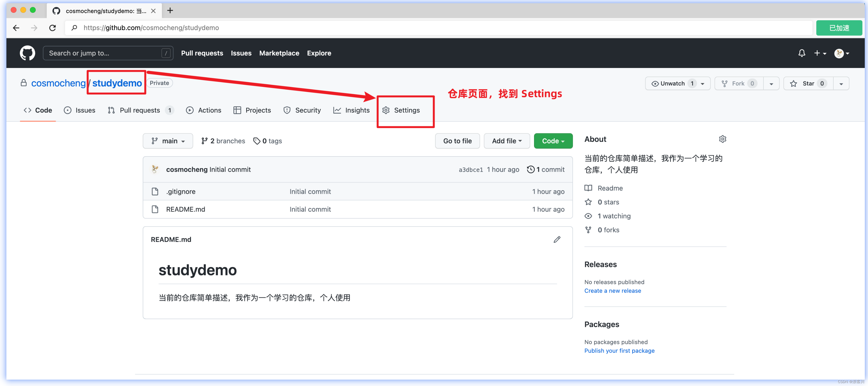Click the address bar URL
This screenshot has height=386, width=868.
[151, 28]
